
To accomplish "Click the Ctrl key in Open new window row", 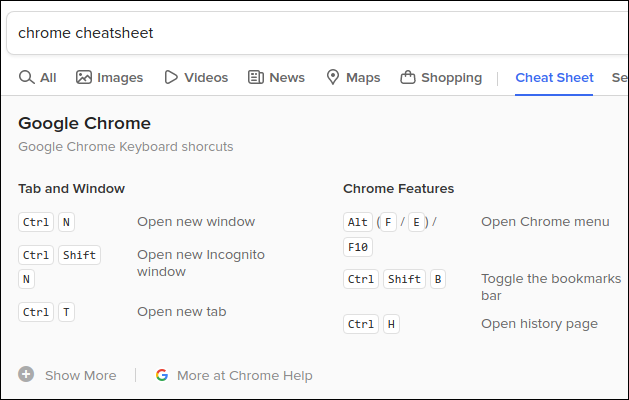I will (36, 222).
